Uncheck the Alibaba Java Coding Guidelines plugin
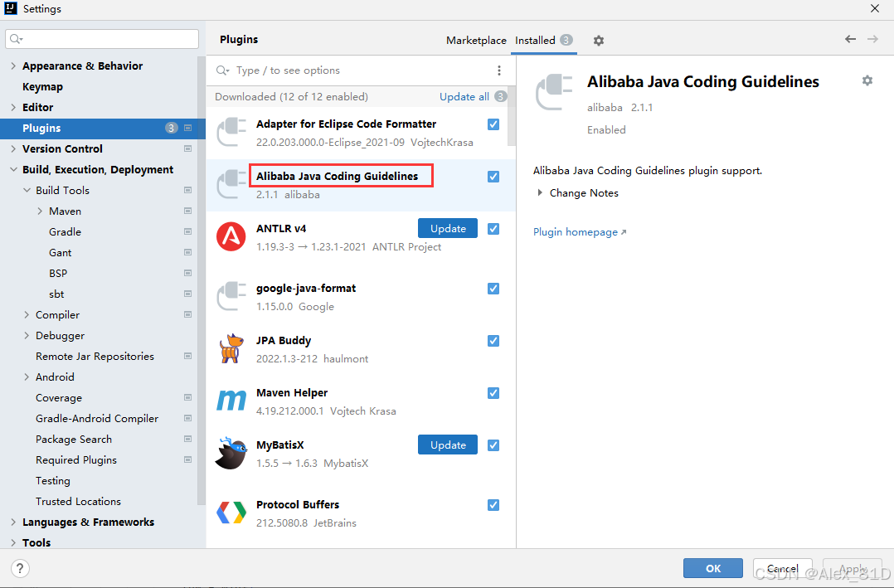This screenshot has width=894, height=588. 493,177
